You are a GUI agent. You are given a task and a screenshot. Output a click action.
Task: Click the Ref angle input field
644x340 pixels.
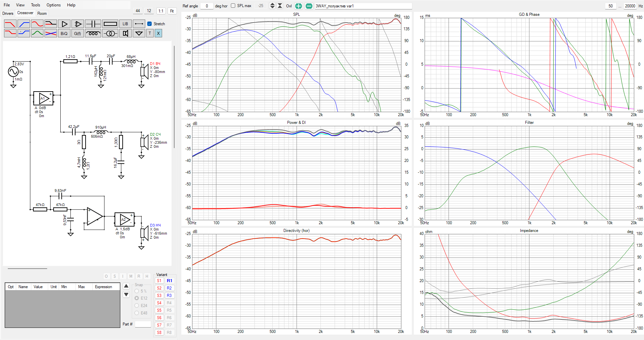point(207,6)
